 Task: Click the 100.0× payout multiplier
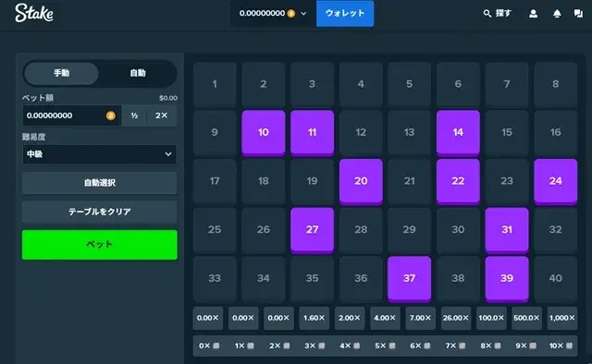[491, 318]
